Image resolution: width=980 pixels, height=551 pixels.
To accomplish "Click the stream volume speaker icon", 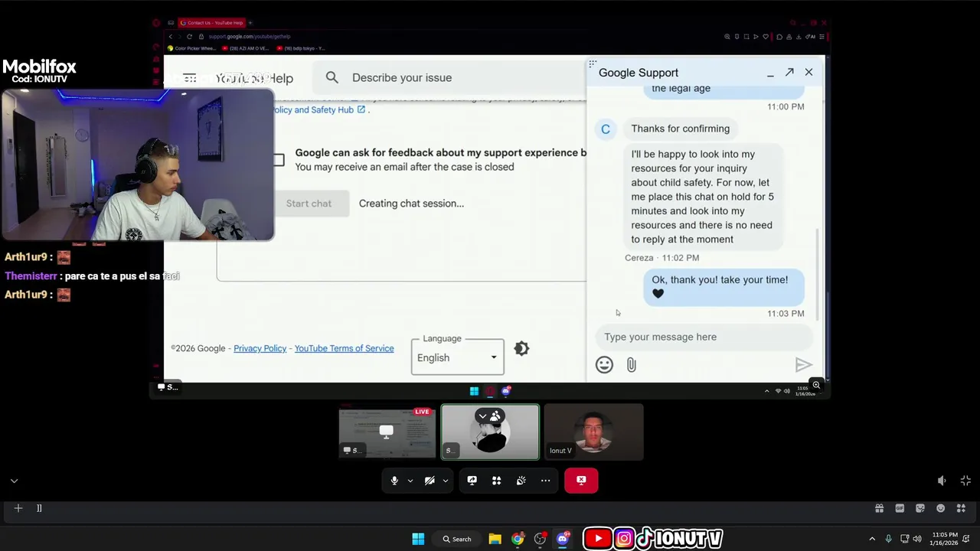I will tap(942, 481).
